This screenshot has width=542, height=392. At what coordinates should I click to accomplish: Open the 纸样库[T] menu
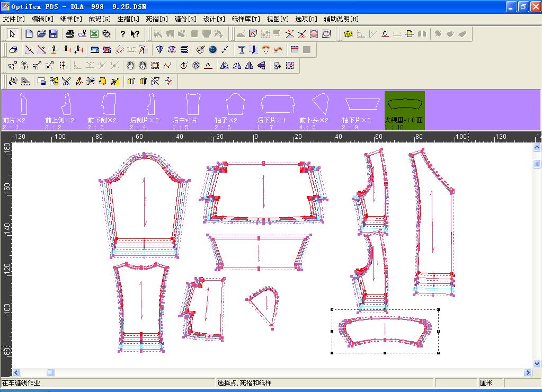[246, 19]
